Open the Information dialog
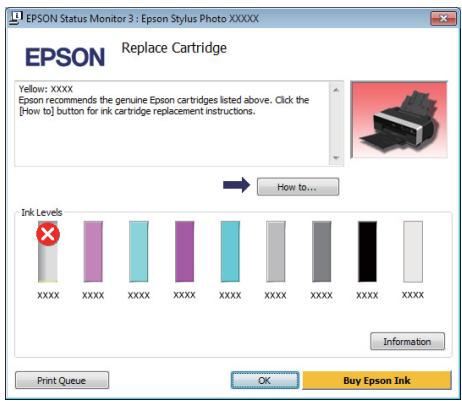462x401 pixels. click(407, 341)
